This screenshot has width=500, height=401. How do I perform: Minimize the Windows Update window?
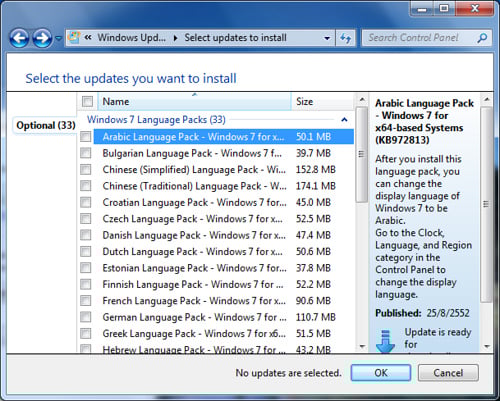422,9
